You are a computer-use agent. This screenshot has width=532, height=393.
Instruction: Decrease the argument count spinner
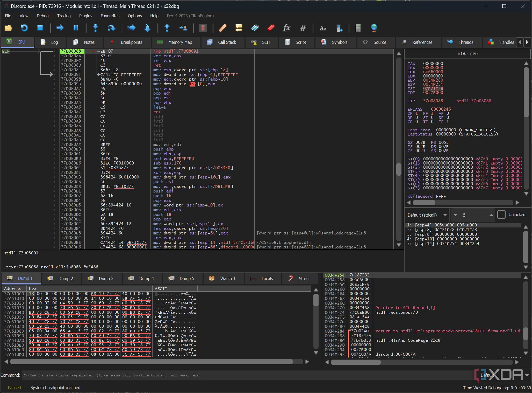click(456, 215)
